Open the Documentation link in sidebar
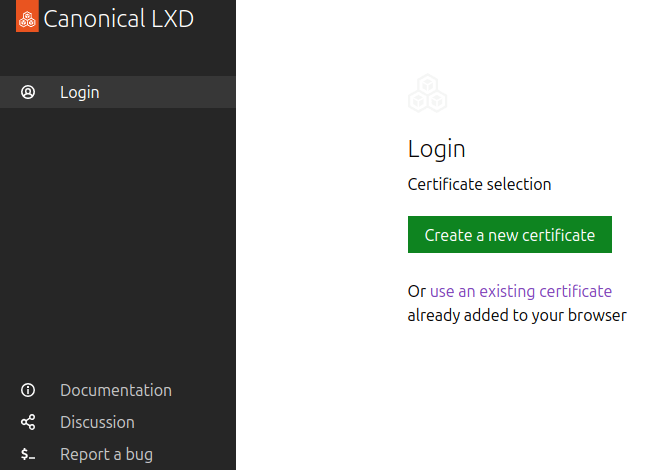Screen dimensions: 645x470 click(x=116, y=390)
